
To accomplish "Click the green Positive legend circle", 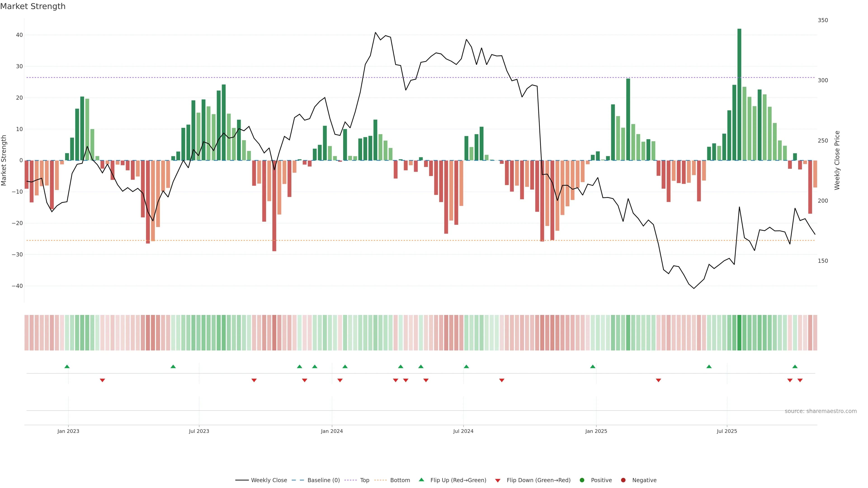I will point(582,480).
